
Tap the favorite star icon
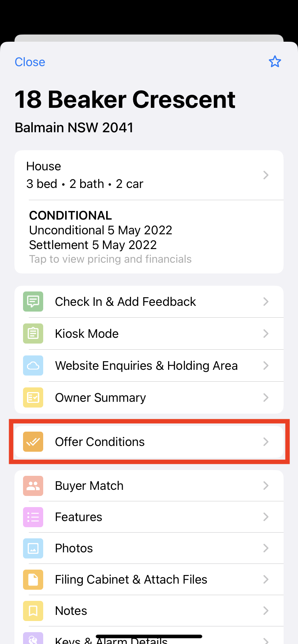pos(275,62)
